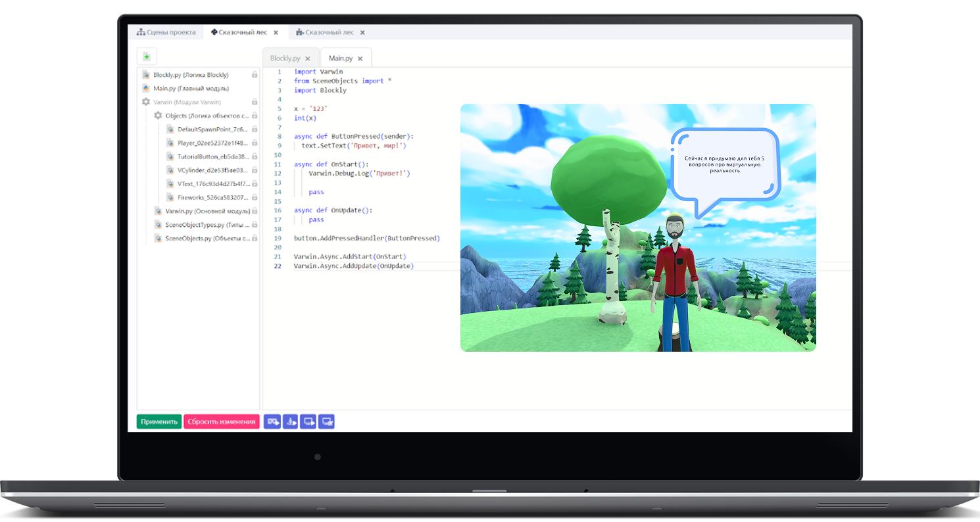980x522 pixels.
Task: Click 'Varwin.Async.AddStart(OnStart)' line
Action: [350, 256]
